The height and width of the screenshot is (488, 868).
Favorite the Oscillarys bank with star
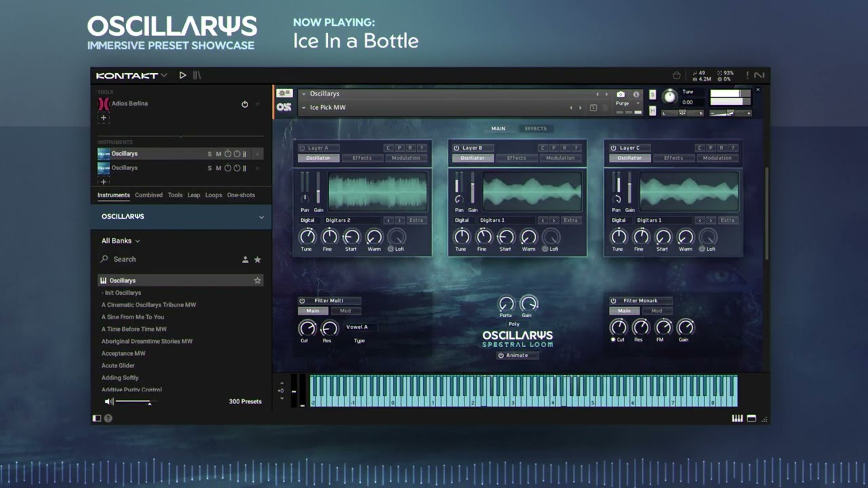258,281
